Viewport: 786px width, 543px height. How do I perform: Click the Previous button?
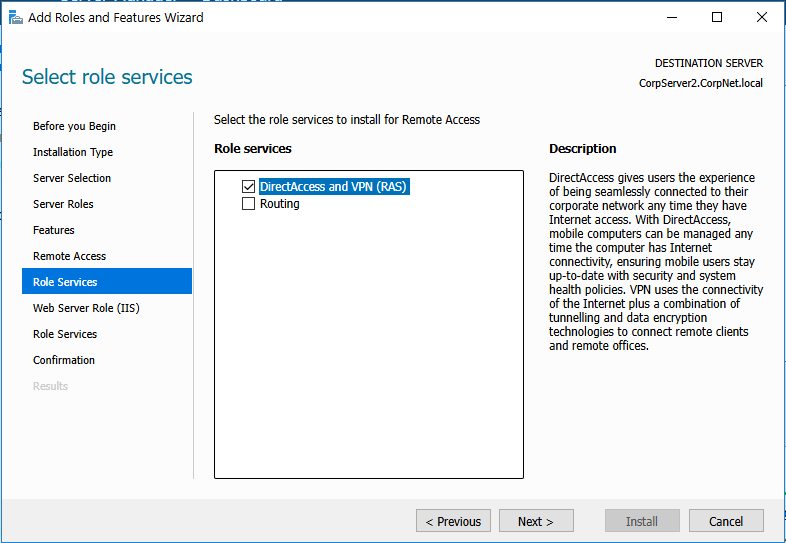tap(453, 521)
